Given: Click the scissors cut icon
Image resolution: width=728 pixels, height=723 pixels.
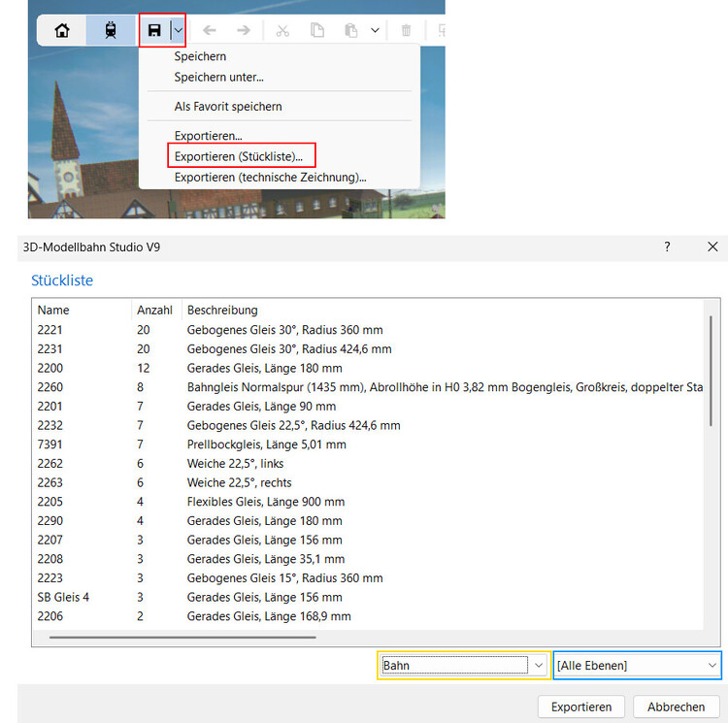Looking at the screenshot, I should [282, 30].
